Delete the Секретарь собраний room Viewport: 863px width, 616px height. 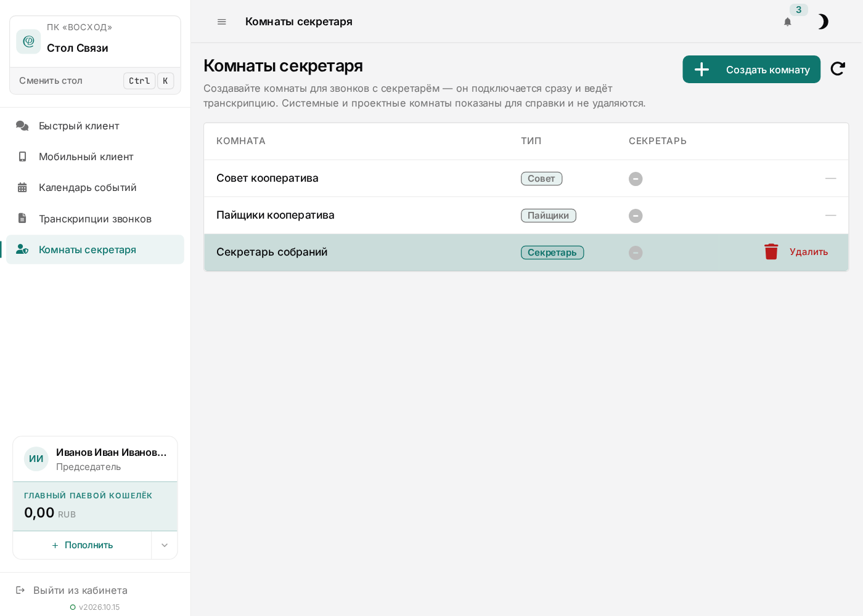[x=796, y=251]
